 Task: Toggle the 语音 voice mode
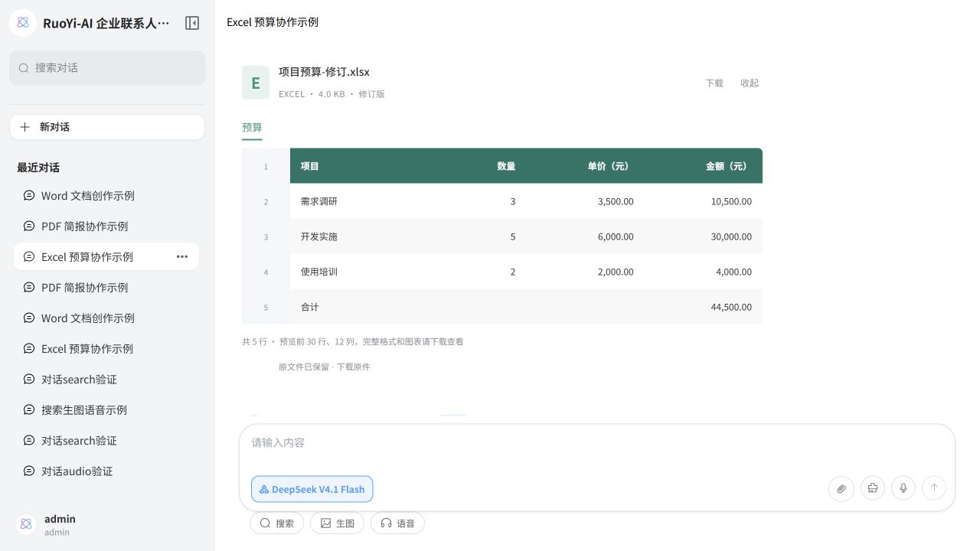(397, 523)
